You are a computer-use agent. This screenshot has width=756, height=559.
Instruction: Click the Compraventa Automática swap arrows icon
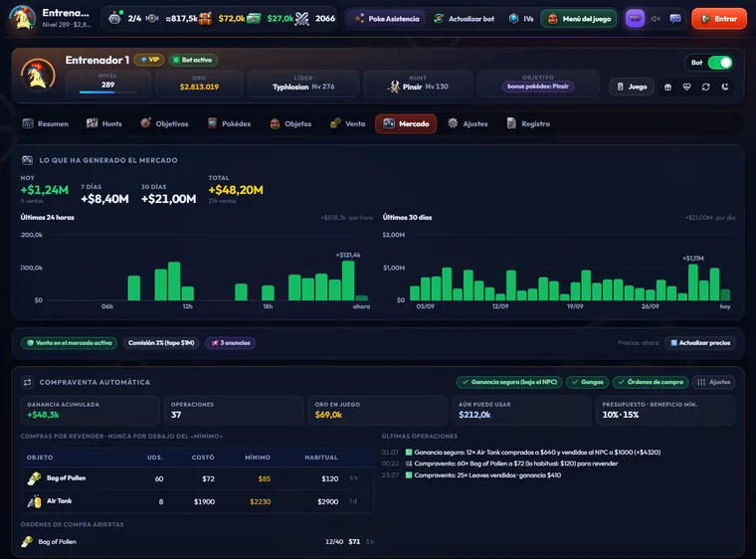[28, 383]
